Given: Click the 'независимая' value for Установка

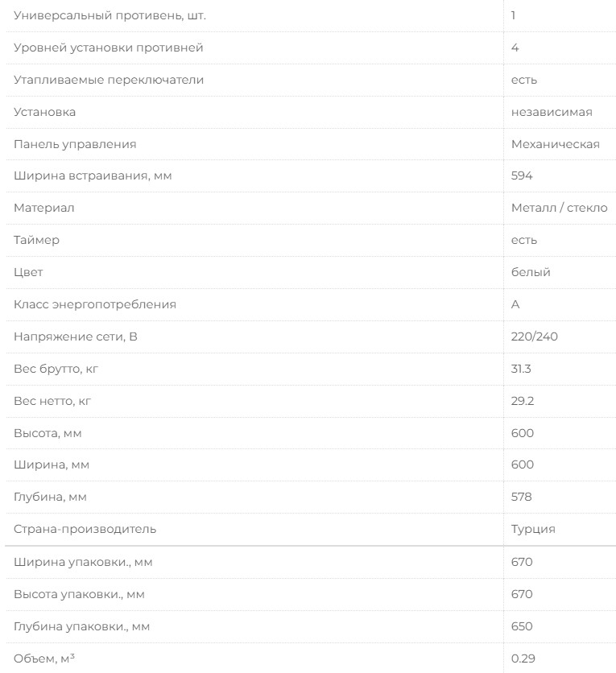Looking at the screenshot, I should pyautogui.click(x=552, y=112).
